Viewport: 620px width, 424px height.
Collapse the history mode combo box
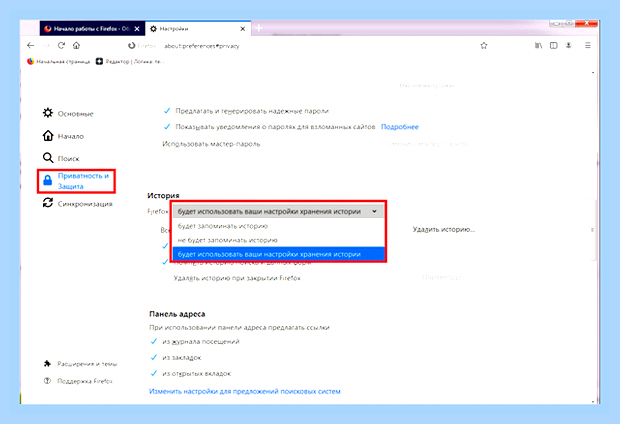[278, 211]
